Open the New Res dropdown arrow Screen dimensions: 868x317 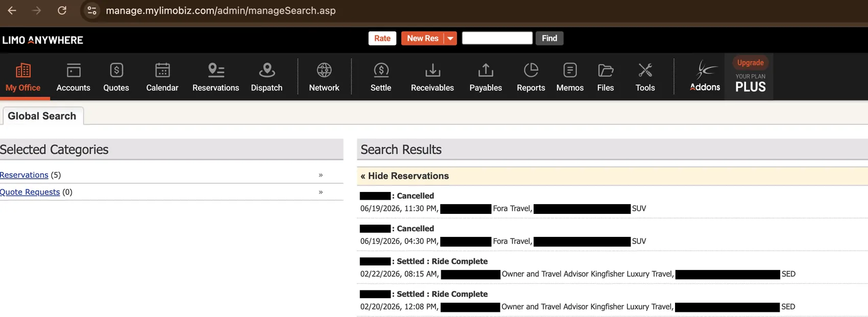(x=450, y=38)
